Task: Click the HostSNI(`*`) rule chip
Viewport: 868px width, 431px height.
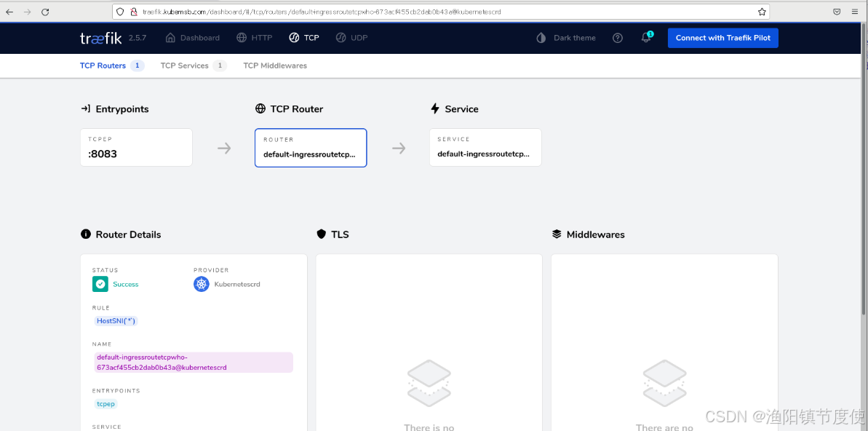Action: [x=116, y=321]
